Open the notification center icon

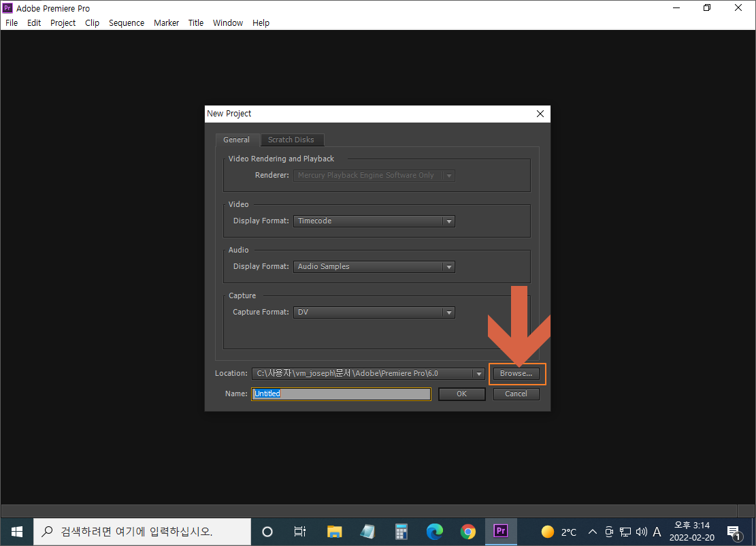(x=734, y=532)
